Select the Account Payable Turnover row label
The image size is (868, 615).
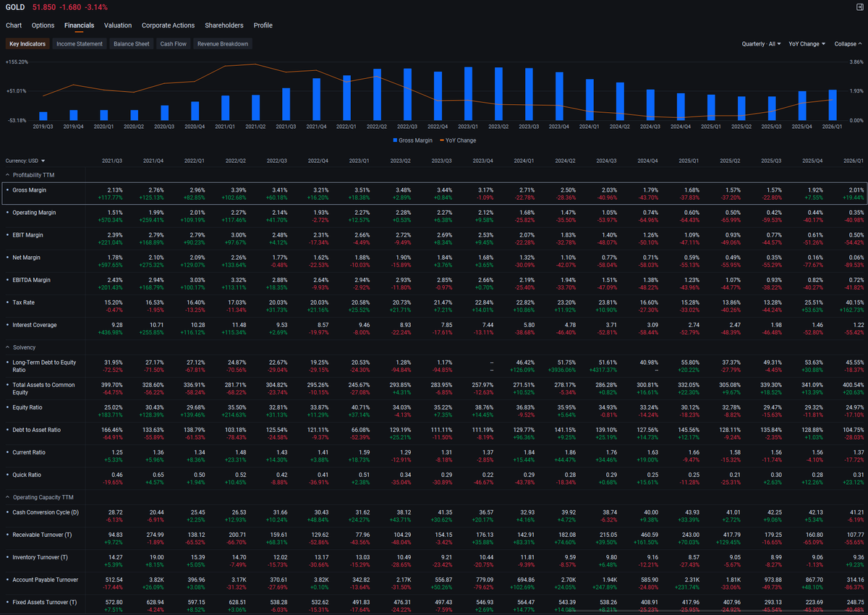[x=45, y=580]
